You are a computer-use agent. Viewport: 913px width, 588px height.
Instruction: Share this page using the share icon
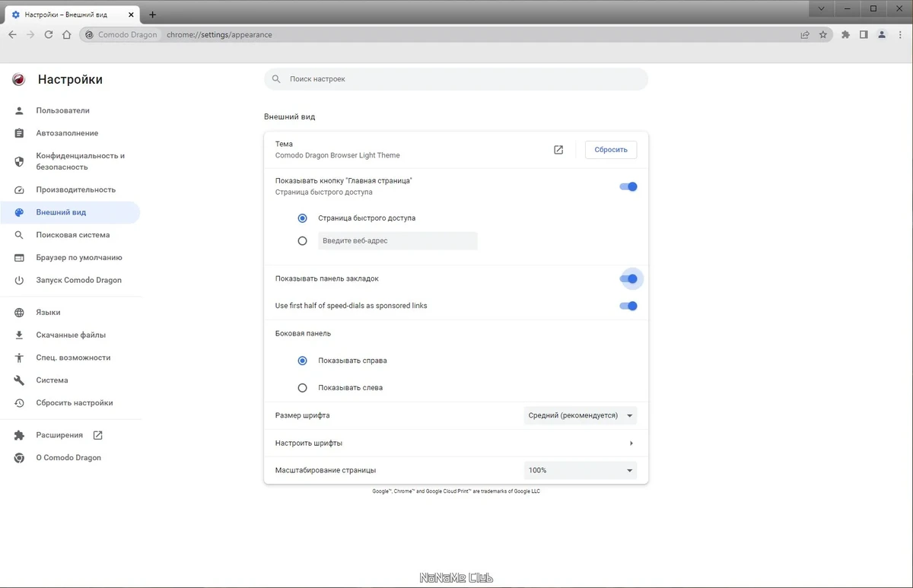[x=804, y=34]
